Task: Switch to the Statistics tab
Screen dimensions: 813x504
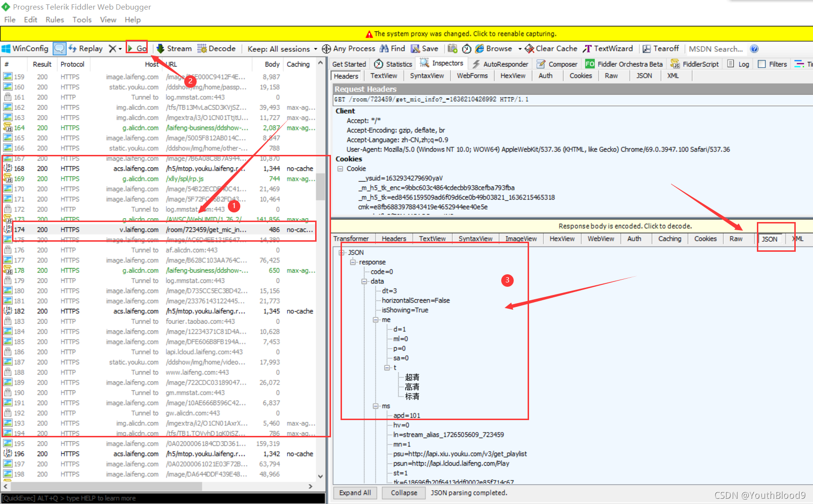Action: [x=393, y=64]
